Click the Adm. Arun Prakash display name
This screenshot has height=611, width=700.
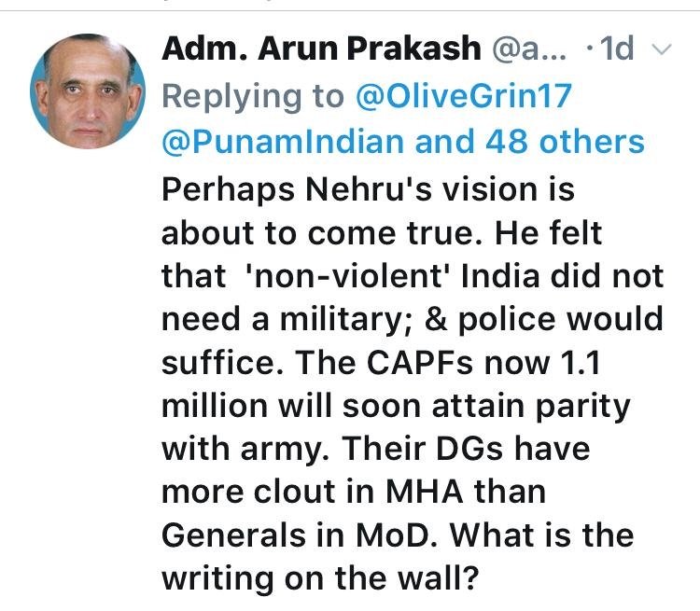click(321, 49)
